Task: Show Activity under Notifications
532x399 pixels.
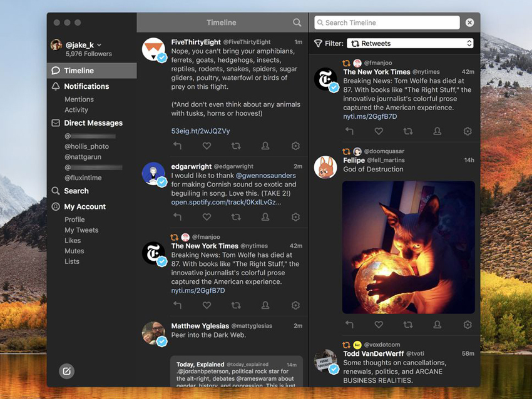Action: click(76, 110)
